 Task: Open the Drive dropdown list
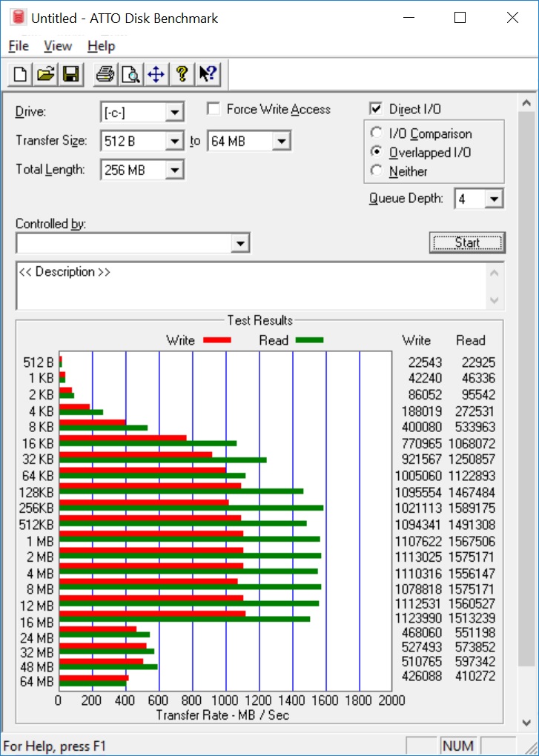click(174, 113)
